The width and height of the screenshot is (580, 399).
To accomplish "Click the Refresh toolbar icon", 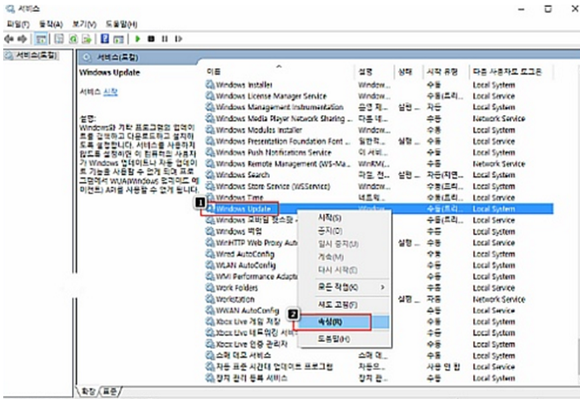I will point(73,38).
